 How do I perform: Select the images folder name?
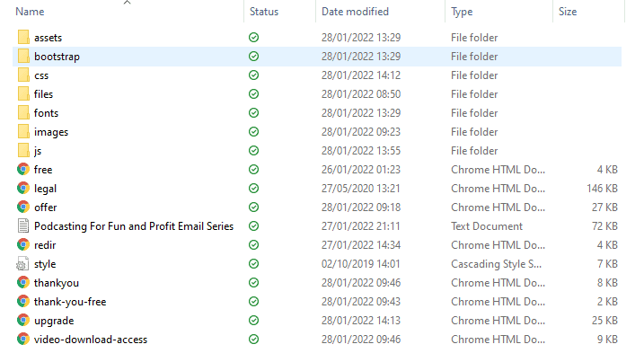[x=51, y=132]
